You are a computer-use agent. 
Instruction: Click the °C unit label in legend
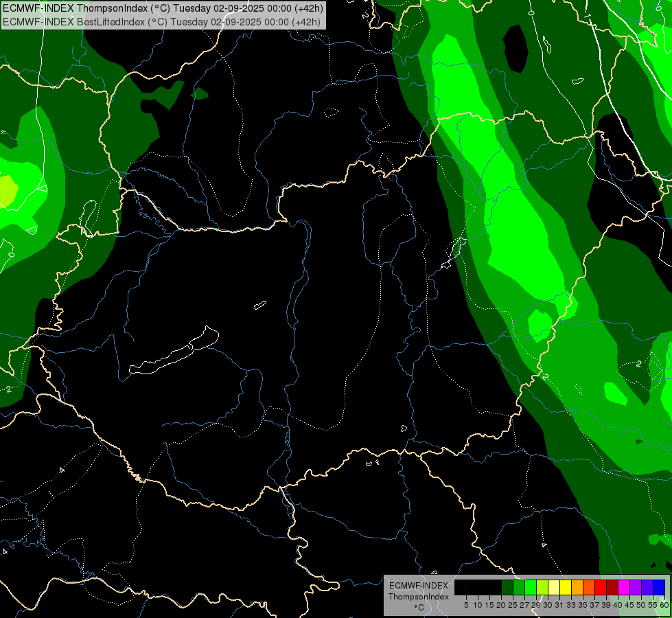tap(419, 608)
